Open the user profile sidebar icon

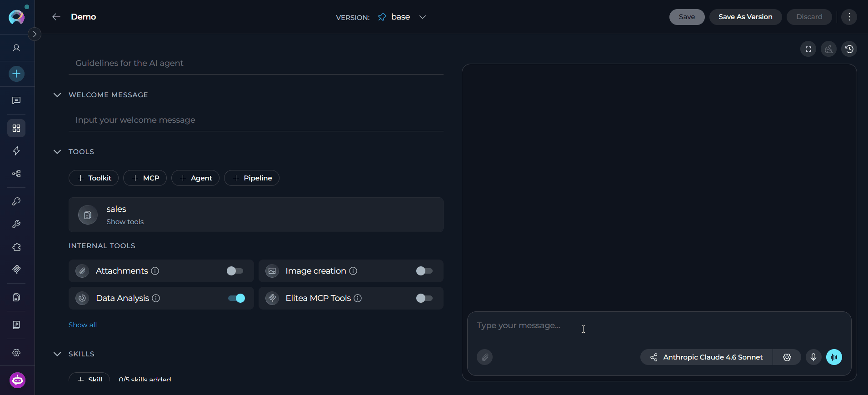point(16,48)
